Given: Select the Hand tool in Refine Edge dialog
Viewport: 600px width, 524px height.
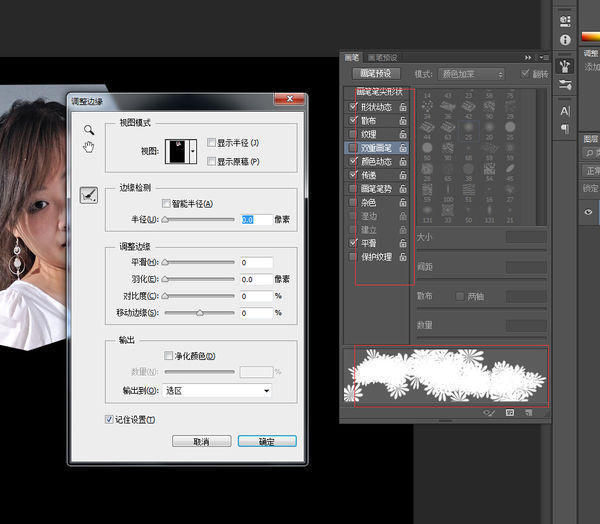Looking at the screenshot, I should (x=88, y=148).
